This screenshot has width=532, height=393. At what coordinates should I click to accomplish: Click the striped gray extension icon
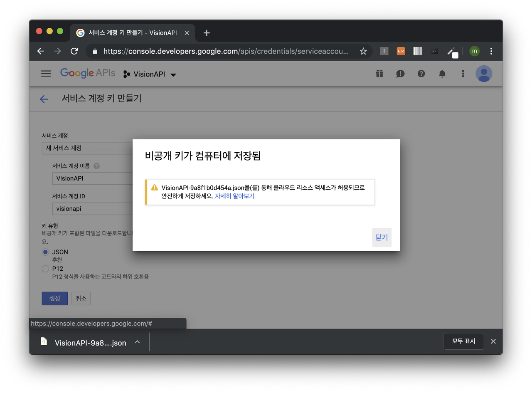pos(417,51)
